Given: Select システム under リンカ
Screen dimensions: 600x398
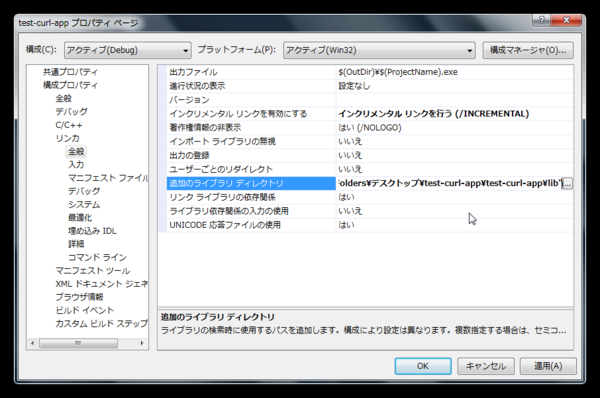Looking at the screenshot, I should (84, 204).
